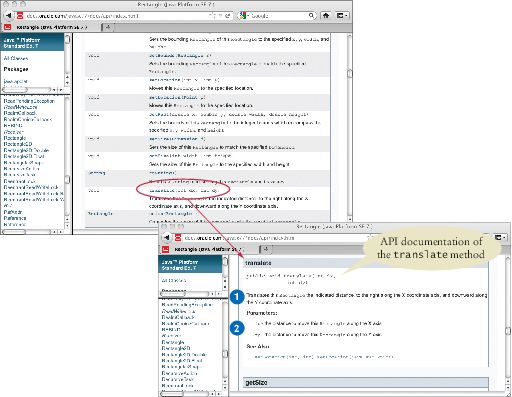
Task: Open the bookmarks menu dropdown in the top toolbar
Action: pyautogui.click(x=342, y=15)
